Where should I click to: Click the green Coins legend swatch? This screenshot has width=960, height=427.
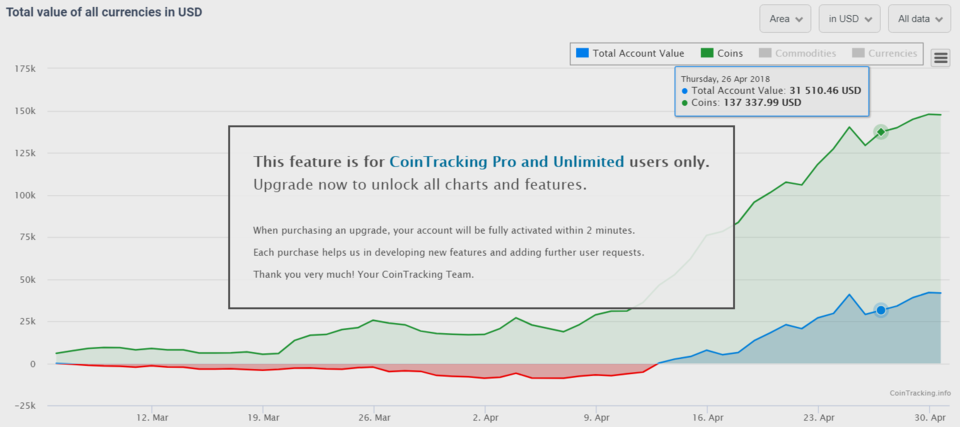tap(707, 53)
